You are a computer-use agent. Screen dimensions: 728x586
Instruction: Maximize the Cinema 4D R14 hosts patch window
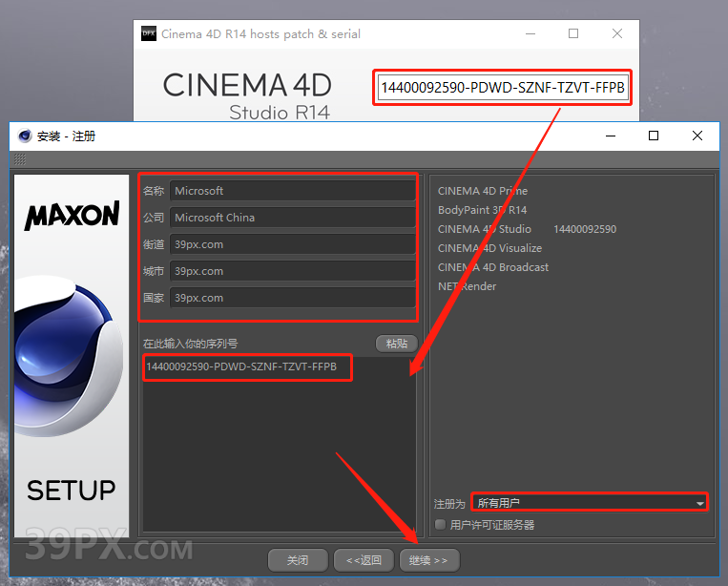pyautogui.click(x=573, y=34)
